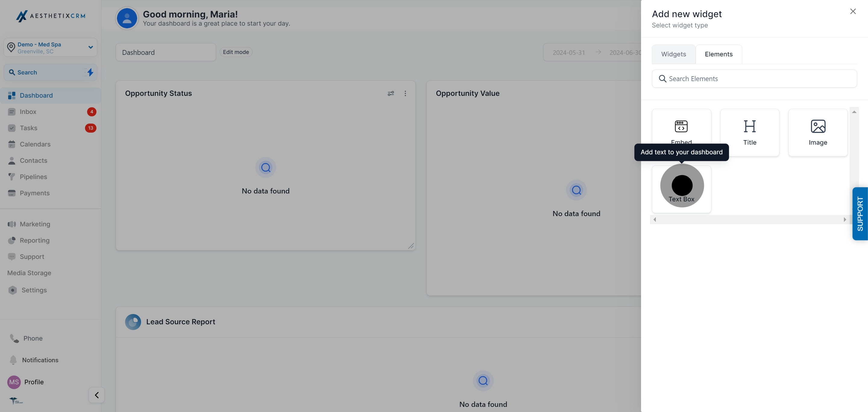Select the Embed element icon
This screenshot has height=412, width=868.
(681, 126)
